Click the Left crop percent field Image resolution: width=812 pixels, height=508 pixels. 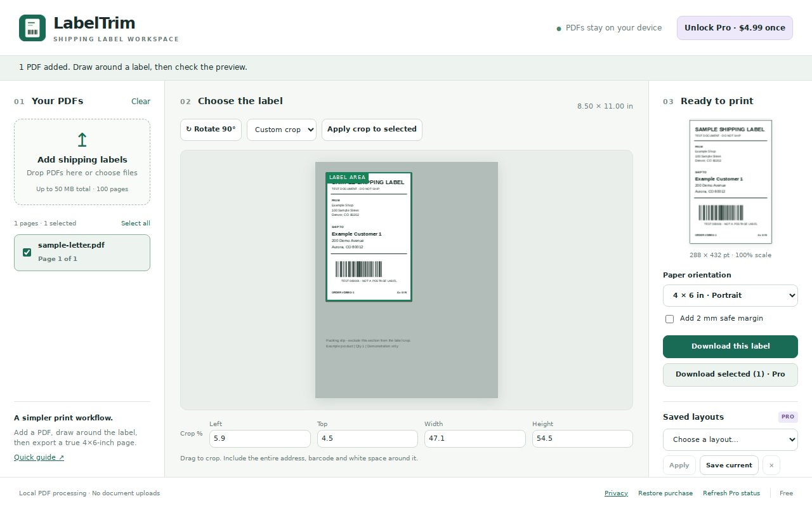click(260, 439)
